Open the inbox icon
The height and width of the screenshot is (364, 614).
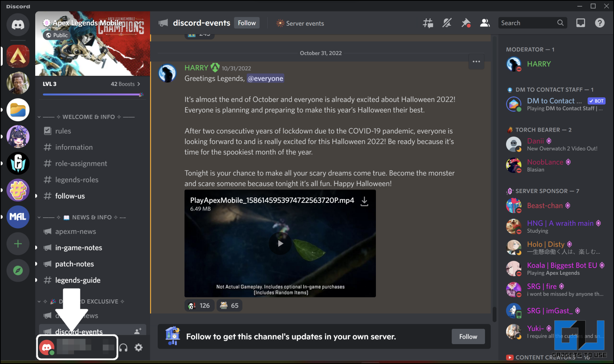(x=581, y=23)
